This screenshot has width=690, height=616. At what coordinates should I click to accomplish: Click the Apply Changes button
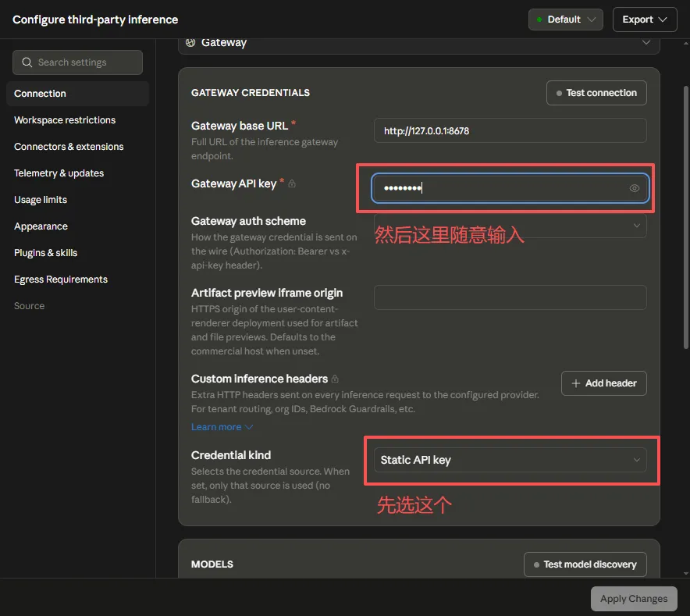(634, 599)
